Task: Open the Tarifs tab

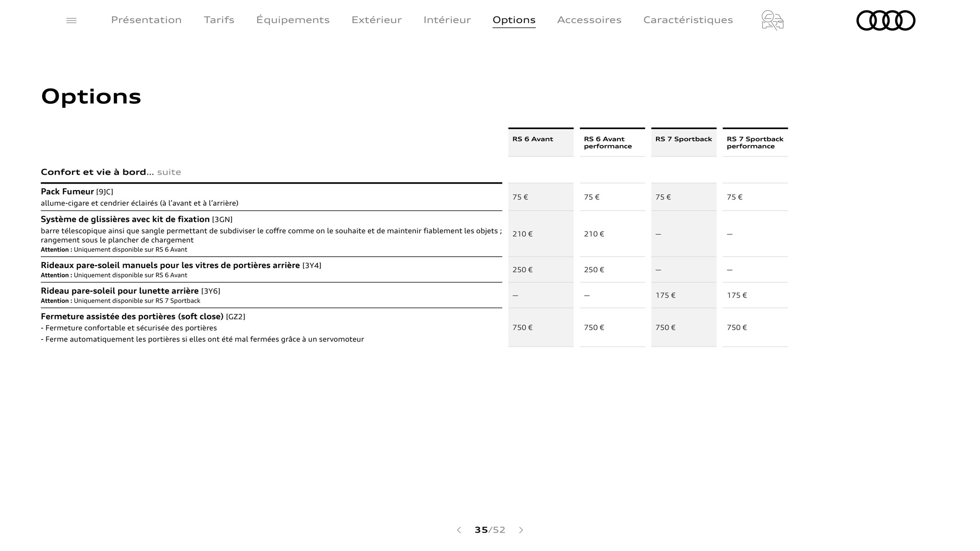Action: [219, 20]
